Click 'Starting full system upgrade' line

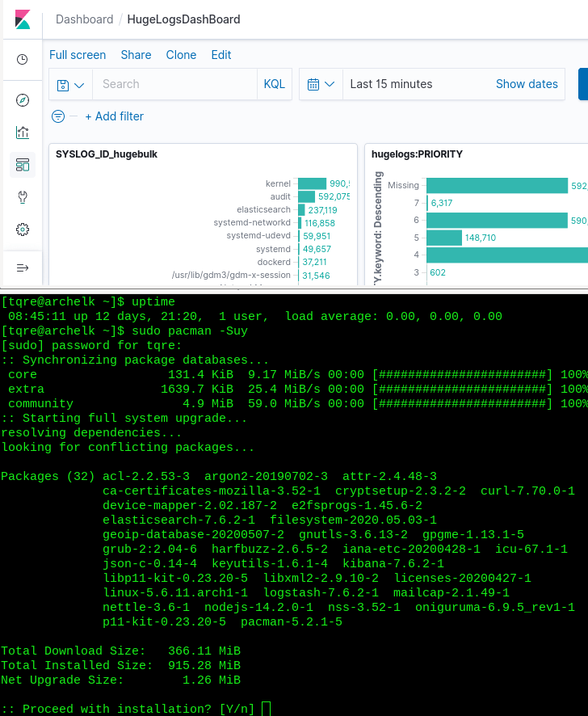[124, 419]
